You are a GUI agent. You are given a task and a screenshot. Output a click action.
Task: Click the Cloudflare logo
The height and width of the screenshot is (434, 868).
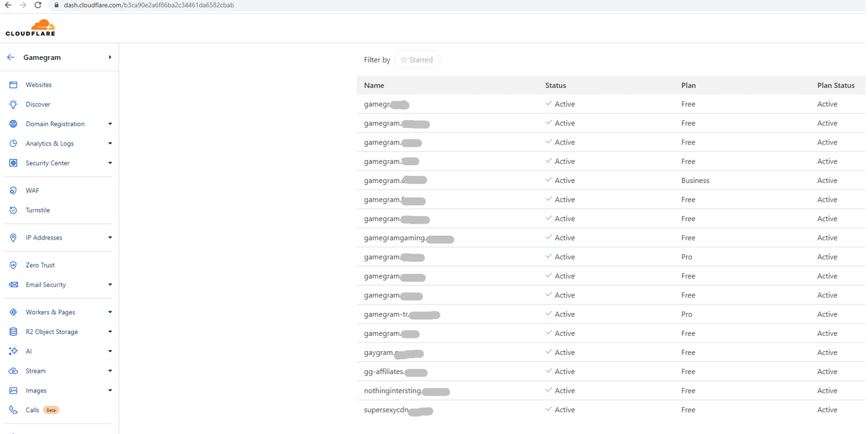click(31, 28)
